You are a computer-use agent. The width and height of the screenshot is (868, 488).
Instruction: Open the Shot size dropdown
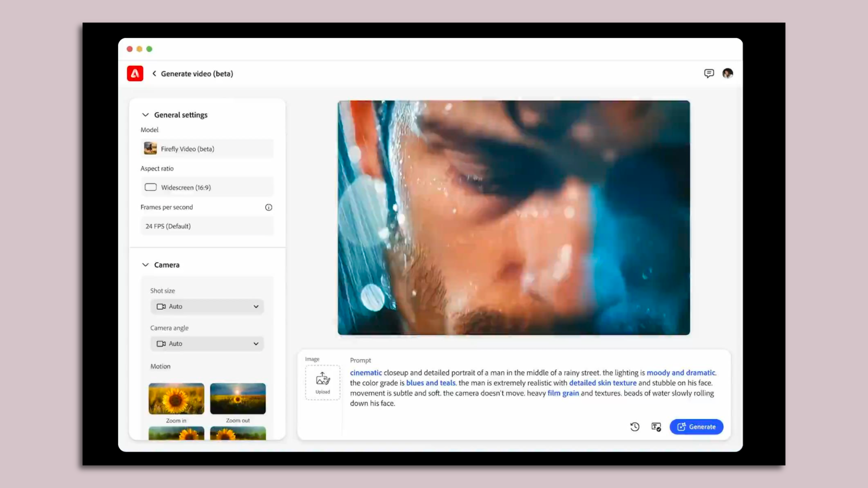tap(207, 306)
